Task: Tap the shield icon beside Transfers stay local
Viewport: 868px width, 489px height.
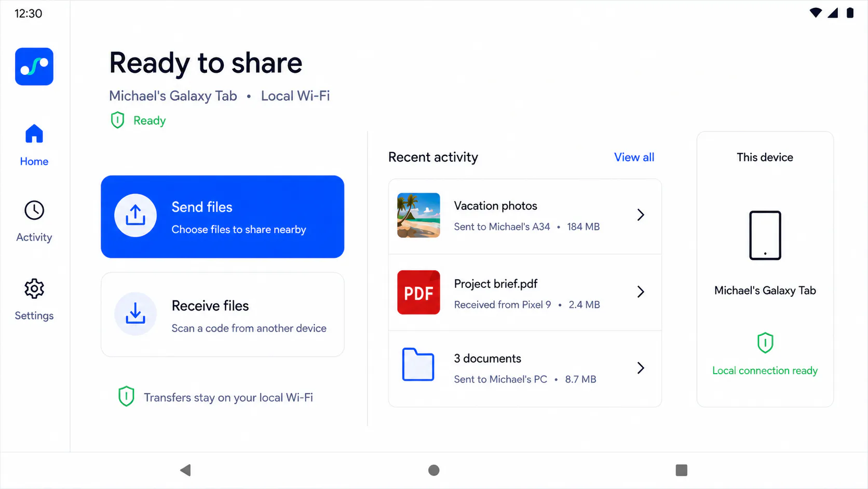Action: [126, 397]
